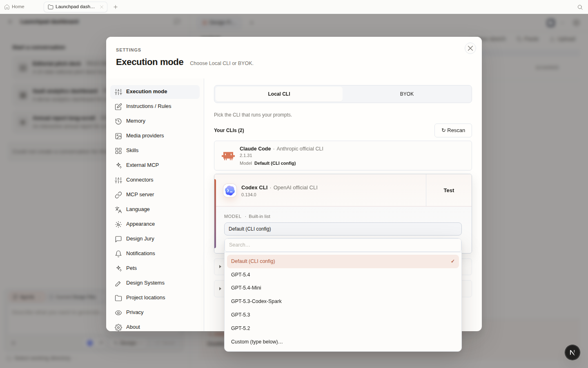The height and width of the screenshot is (368, 588).
Task: Click the Claude Code version 2.1.31
Action: point(246,155)
